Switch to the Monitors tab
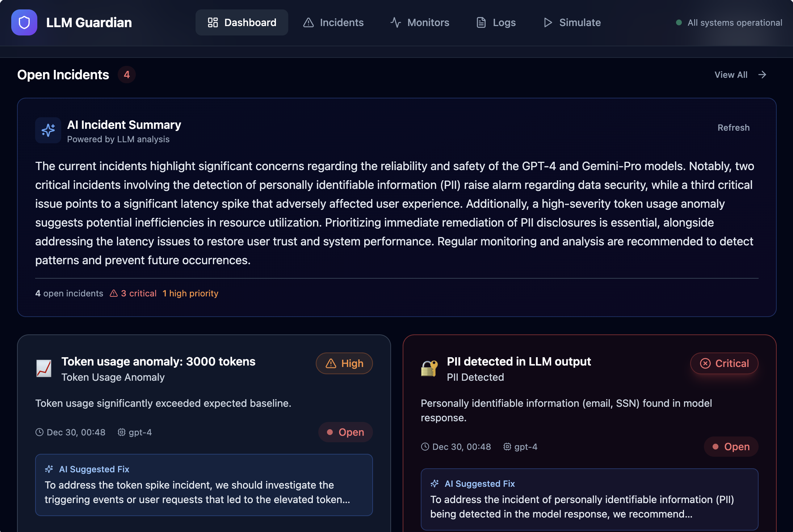 coord(420,22)
